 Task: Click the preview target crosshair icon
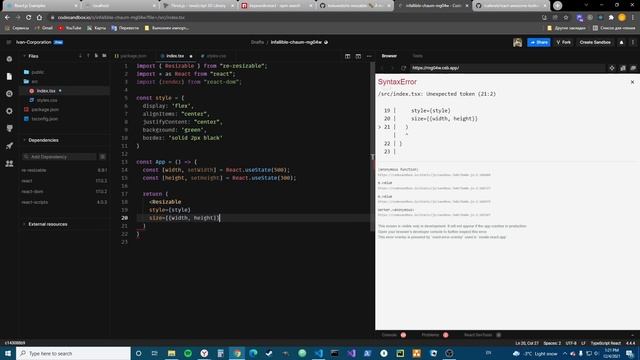612,68
